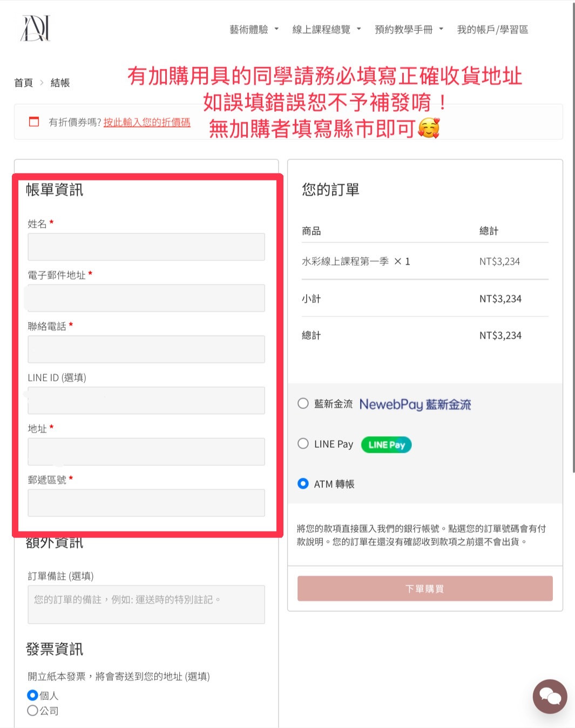Select 公司 invoice type
Viewport: 575px width, 728px height.
pos(33,710)
